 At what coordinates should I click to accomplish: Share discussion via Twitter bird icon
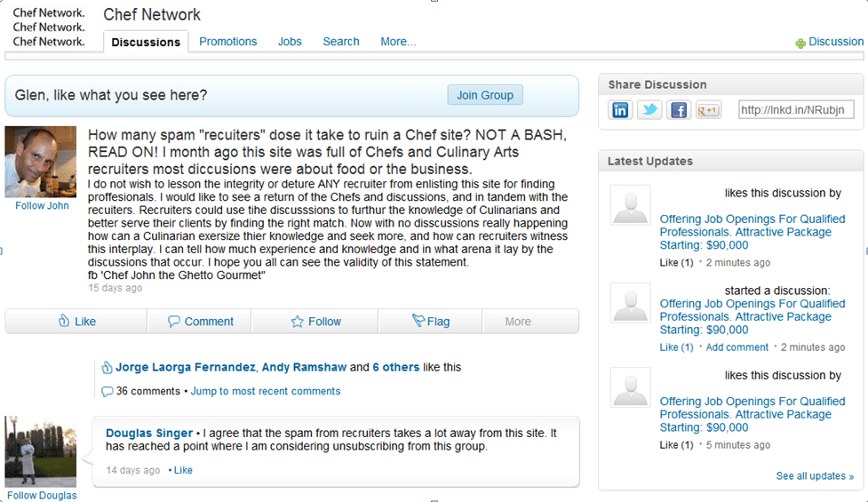[649, 110]
